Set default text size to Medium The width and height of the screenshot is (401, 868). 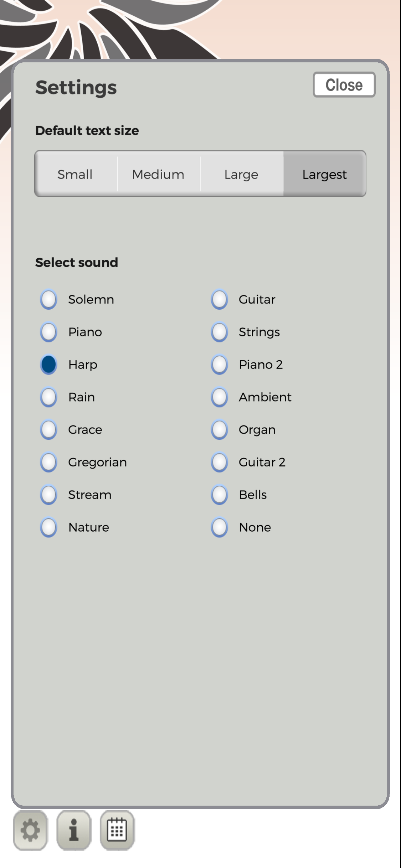pos(159,174)
